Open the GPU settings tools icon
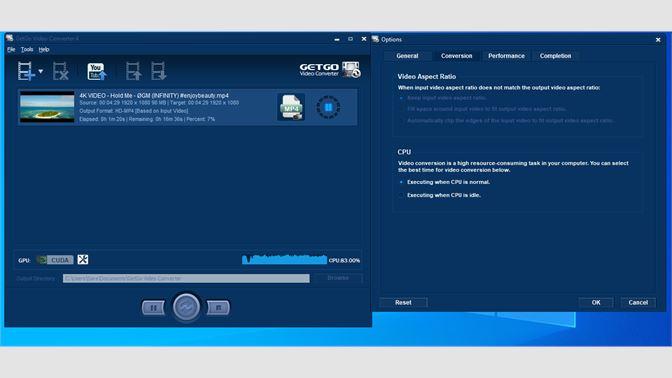672x378 pixels. click(x=83, y=259)
